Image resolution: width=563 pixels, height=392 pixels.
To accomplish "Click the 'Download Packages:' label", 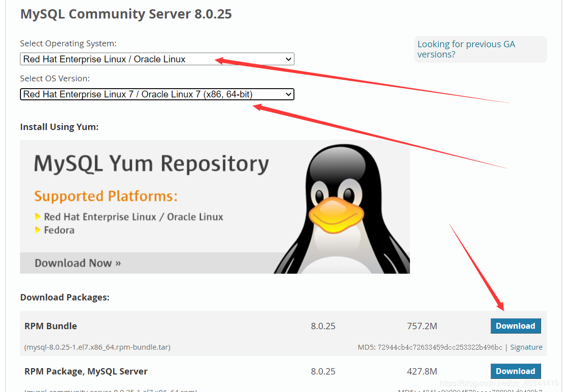I will point(65,298).
